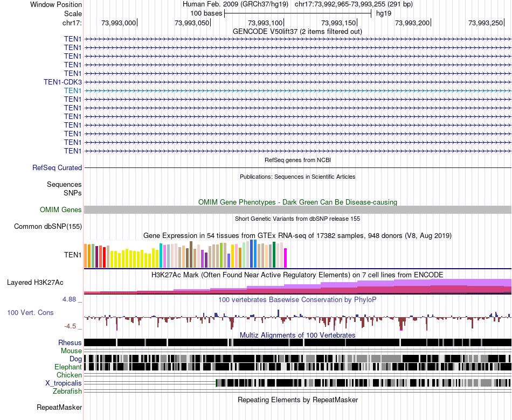Open the H3K27Ac Mark track title
Image resolution: width=512 pixels, height=420 pixels.
pyautogui.click(x=297, y=275)
